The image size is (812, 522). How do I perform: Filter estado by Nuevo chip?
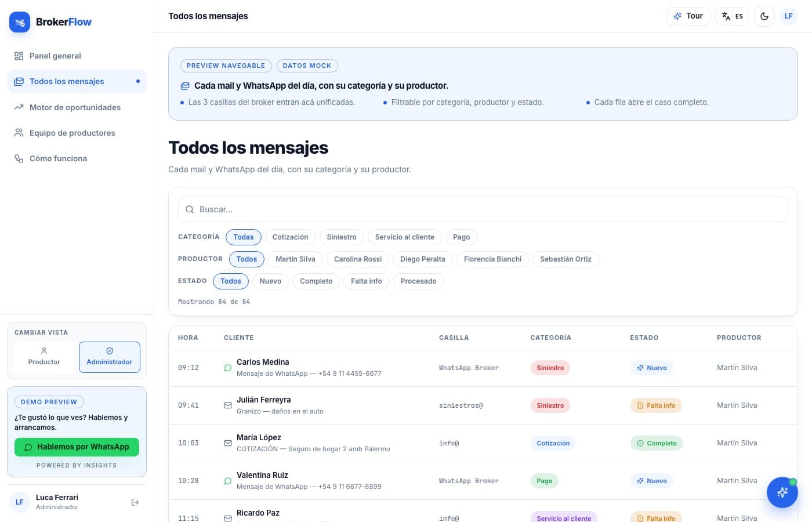270,281
